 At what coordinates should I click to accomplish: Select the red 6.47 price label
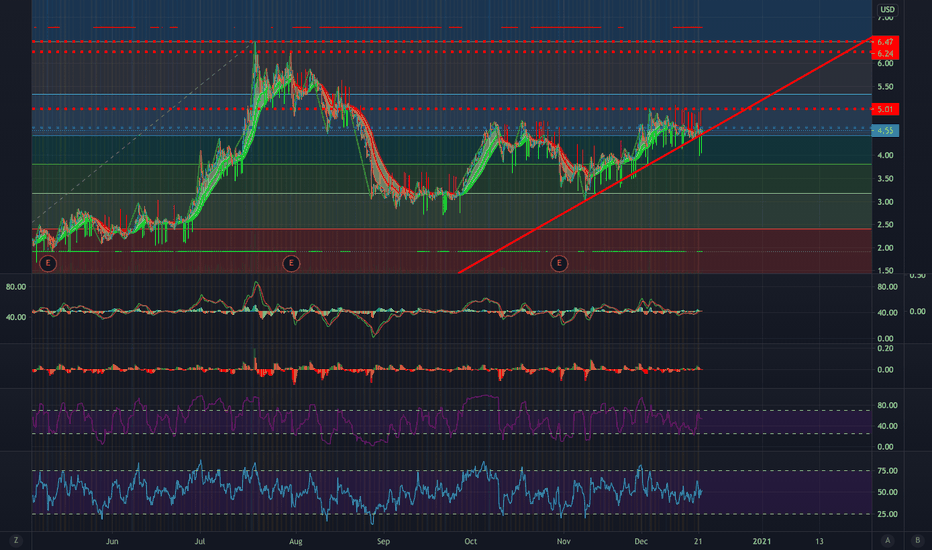pos(885,42)
